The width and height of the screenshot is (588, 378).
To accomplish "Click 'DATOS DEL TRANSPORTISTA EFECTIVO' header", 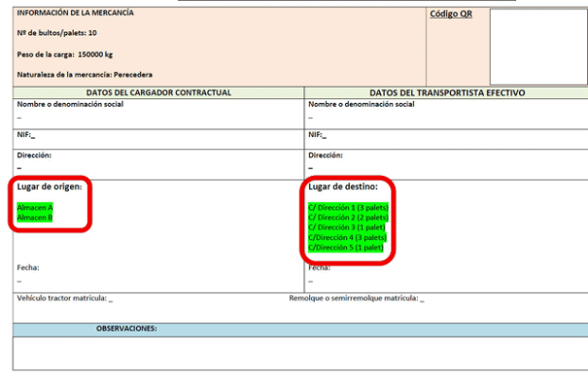I will click(x=447, y=93).
